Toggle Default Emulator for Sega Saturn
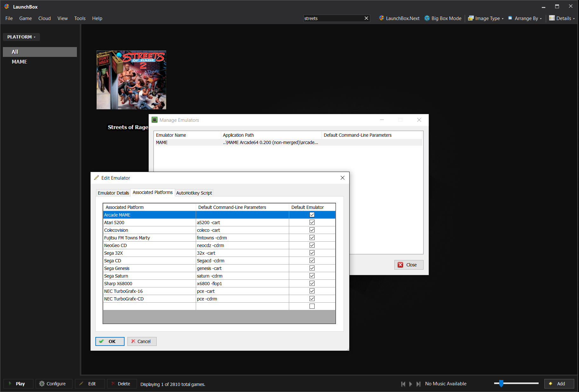This screenshot has width=579, height=392. click(x=312, y=276)
